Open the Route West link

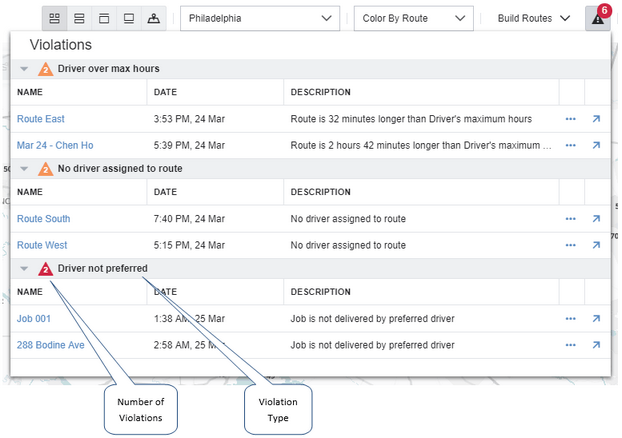42,245
